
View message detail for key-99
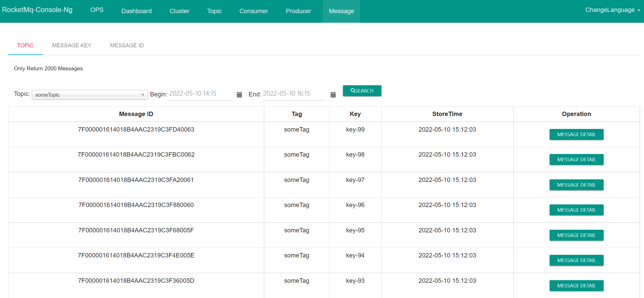[x=576, y=134]
